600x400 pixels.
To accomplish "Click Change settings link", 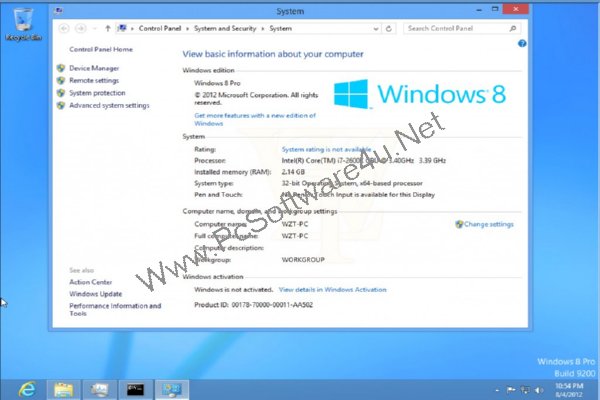I will click(x=489, y=224).
